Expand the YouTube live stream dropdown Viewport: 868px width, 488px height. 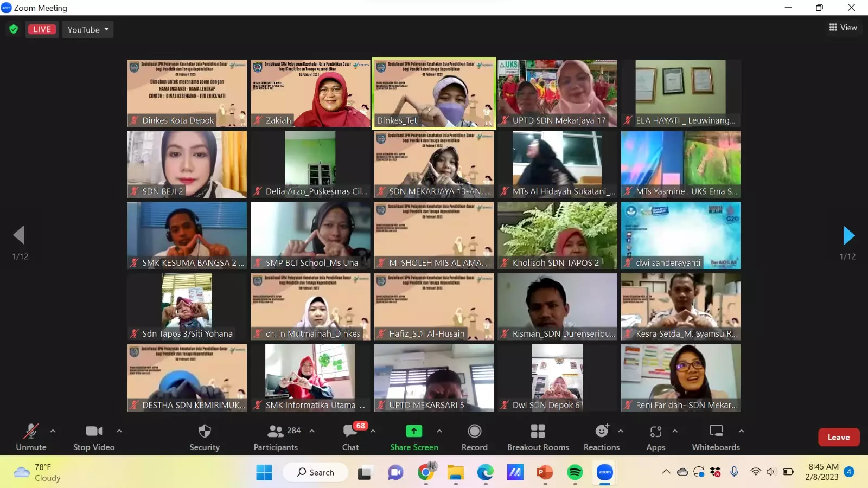click(88, 29)
